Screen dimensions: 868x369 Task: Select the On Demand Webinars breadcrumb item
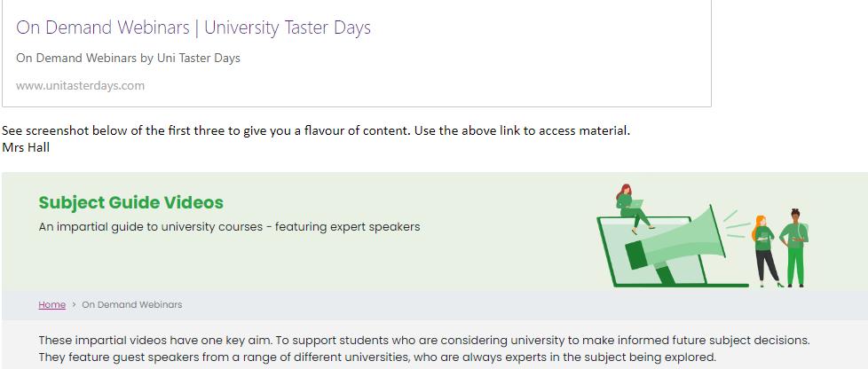(x=132, y=305)
